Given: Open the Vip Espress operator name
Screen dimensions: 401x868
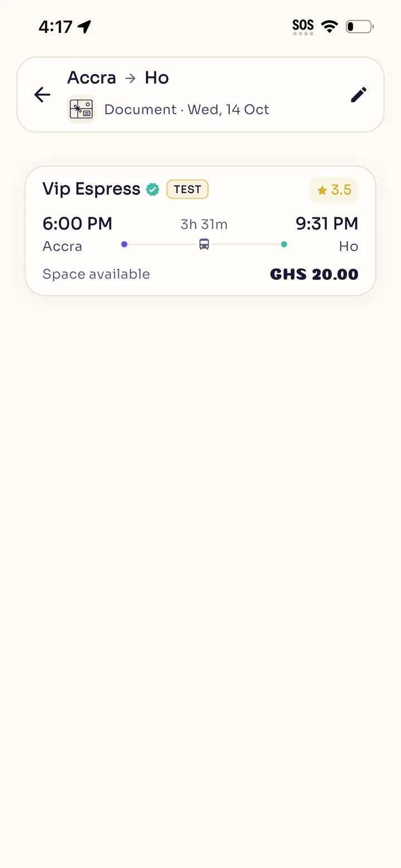Looking at the screenshot, I should pos(91,189).
